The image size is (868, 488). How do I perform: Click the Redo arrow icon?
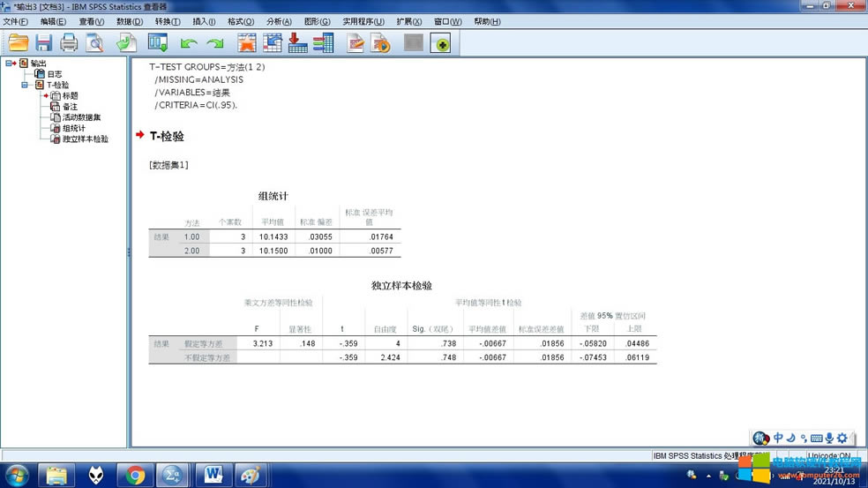(x=214, y=42)
